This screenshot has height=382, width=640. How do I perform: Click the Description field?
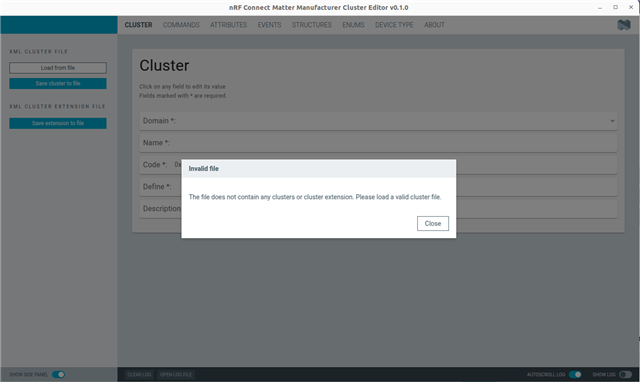pos(378,209)
